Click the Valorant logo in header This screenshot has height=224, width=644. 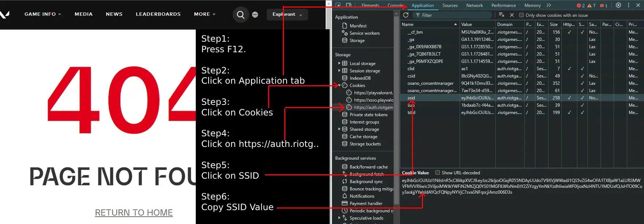coord(4,14)
